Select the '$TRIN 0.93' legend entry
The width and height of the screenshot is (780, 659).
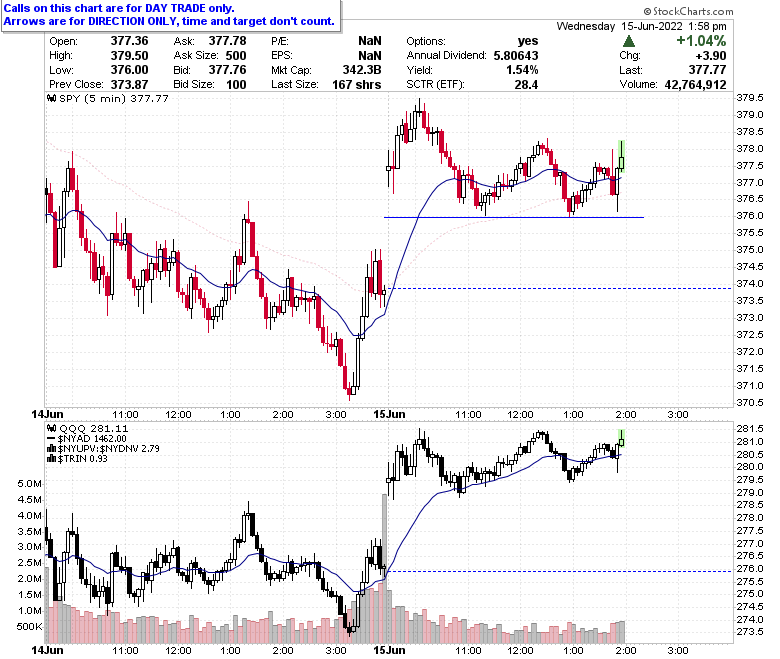point(83,459)
